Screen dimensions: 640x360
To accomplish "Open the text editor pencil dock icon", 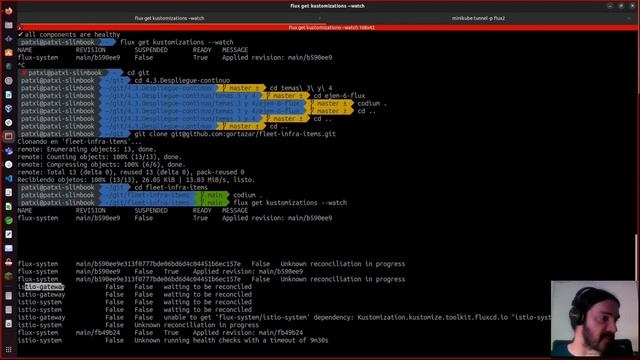I will [9, 234].
